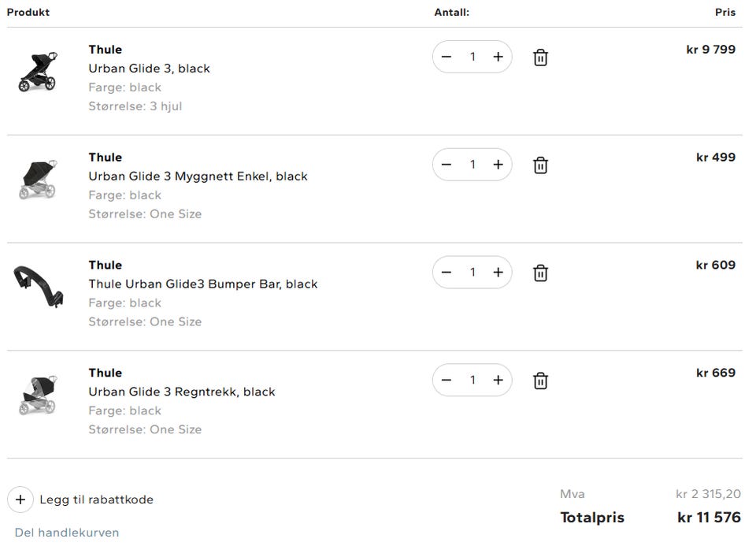Screen dimensions: 756x546
Task: View the Bumper Bar product image
Action: (x=38, y=286)
